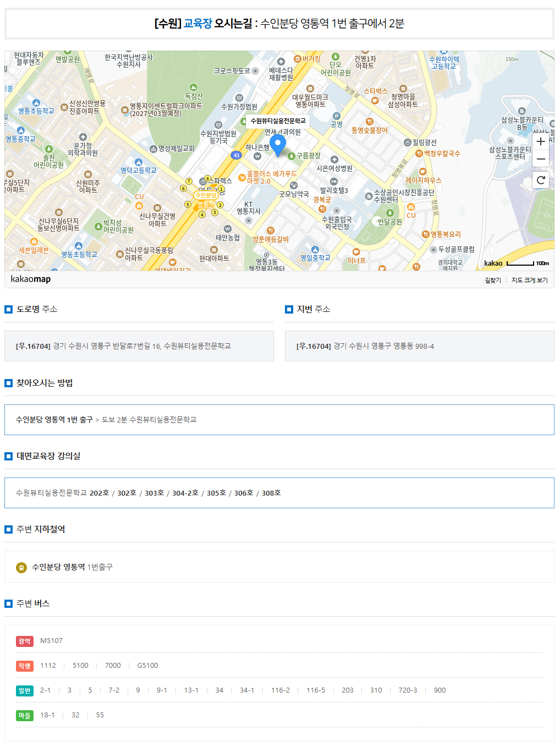This screenshot has height=752, width=560.
Task: Reset the map with the refresh icon
Action: click(x=541, y=180)
